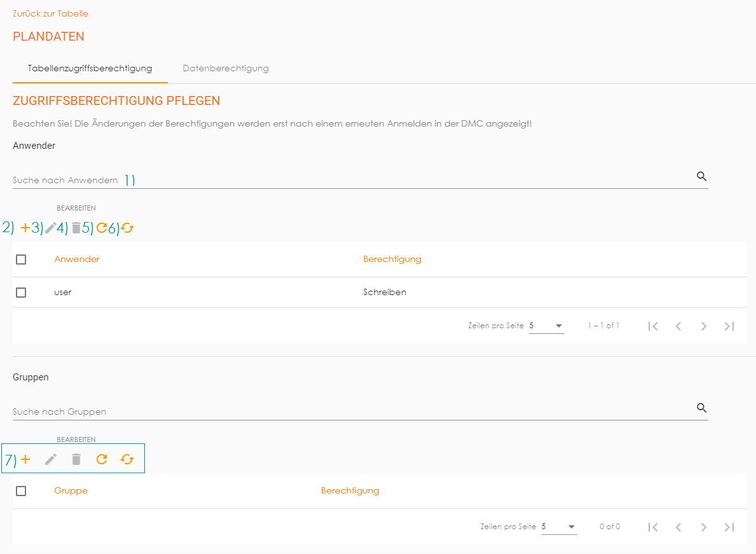Open rows per page dropdown in Anwender table
The width and height of the screenshot is (756, 554).
[547, 326]
